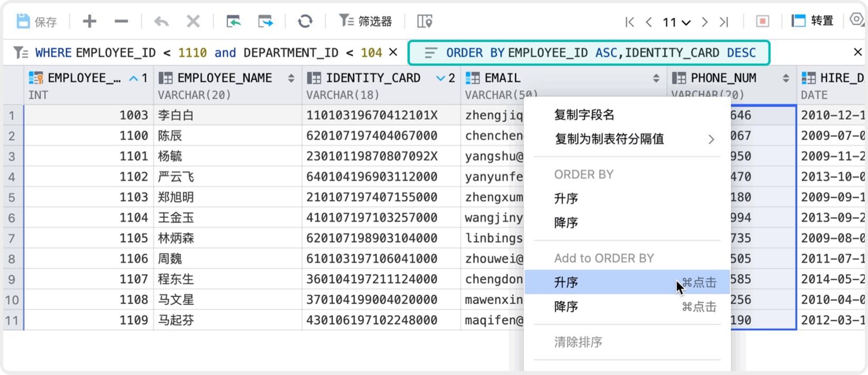Click name cell 严云飞
Screen dimensions: 868x375
228,177
